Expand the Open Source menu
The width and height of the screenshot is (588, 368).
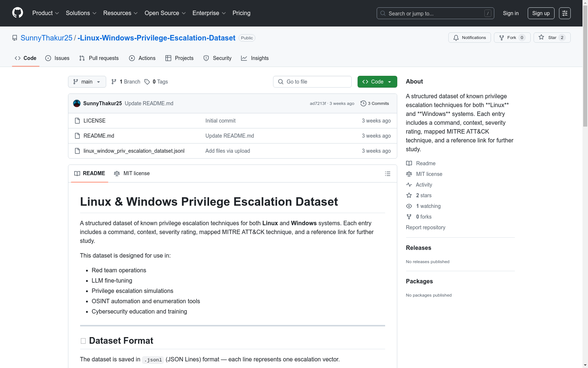[x=165, y=13]
